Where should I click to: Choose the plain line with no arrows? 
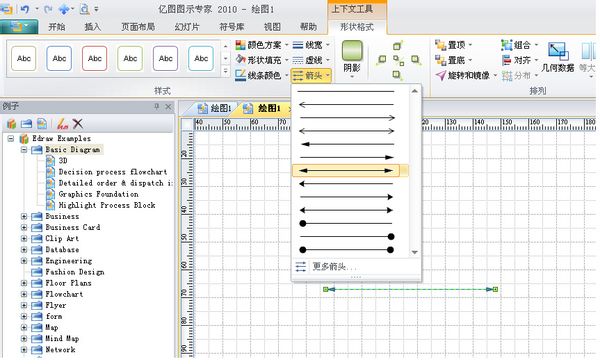346,91
